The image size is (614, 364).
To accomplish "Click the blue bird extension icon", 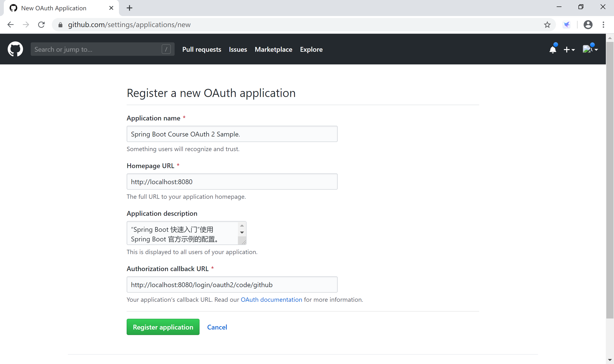I will (566, 24).
